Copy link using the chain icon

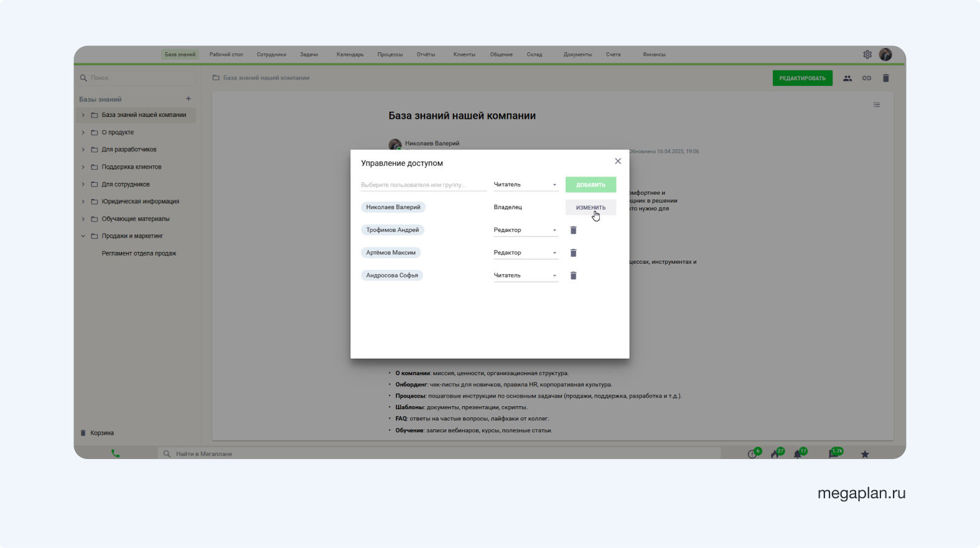[867, 78]
